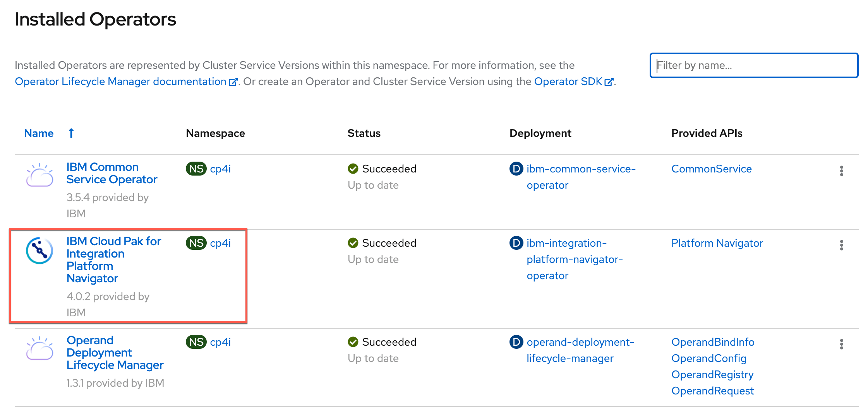
Task: Click the sort arrow next to Name
Action: [71, 133]
